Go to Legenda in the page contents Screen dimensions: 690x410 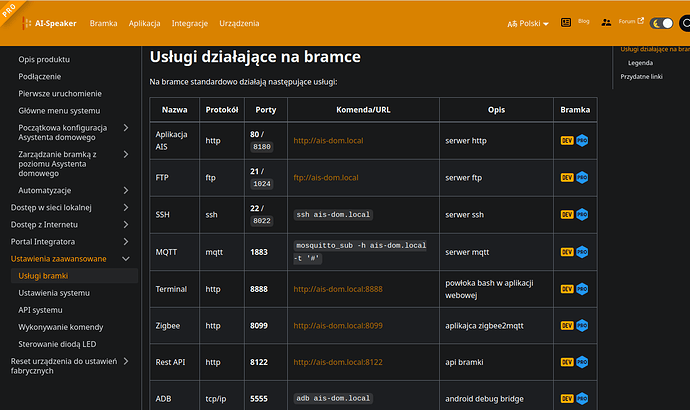640,62
